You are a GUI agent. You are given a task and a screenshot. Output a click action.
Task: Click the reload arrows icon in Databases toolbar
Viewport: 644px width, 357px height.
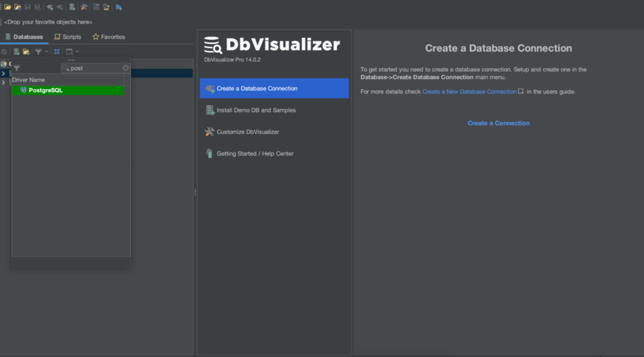coord(4,52)
